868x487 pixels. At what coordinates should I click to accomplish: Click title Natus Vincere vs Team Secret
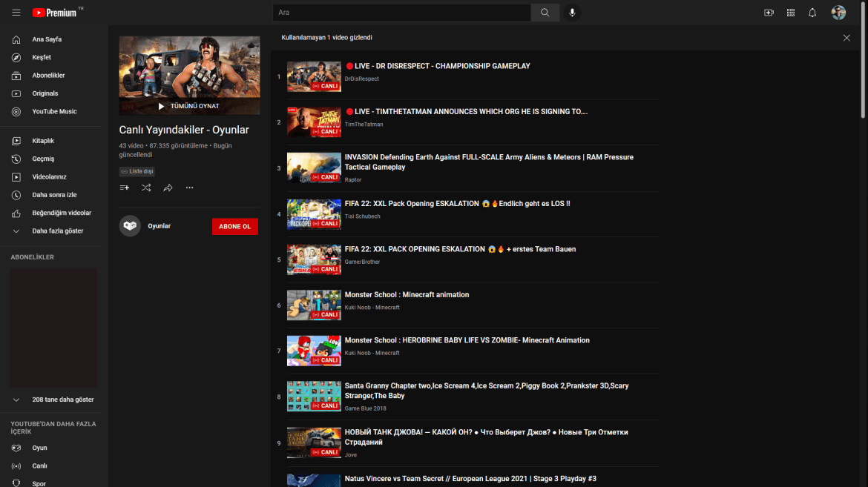click(470, 479)
